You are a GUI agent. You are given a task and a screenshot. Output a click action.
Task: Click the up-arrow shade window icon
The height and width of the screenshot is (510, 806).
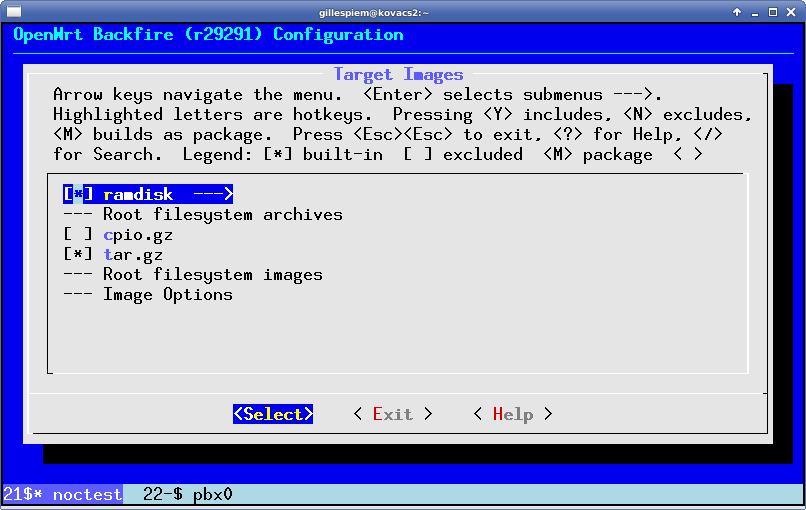(737, 12)
